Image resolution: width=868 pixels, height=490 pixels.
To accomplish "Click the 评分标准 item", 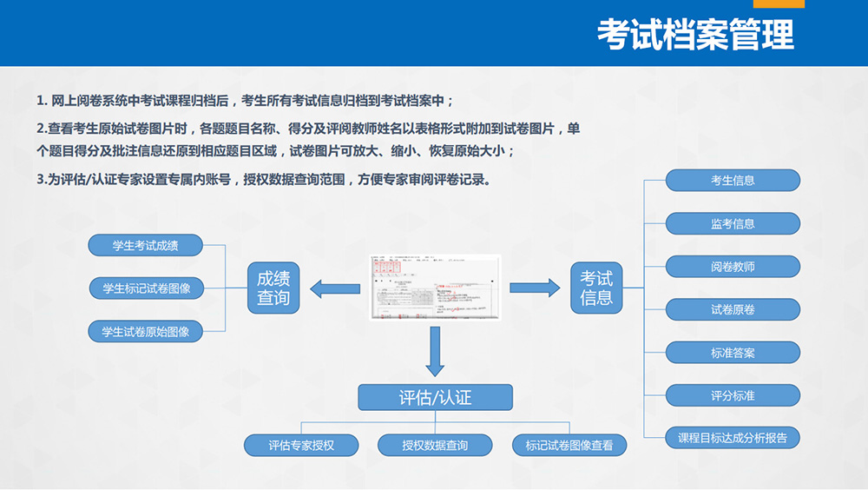I will 733,395.
